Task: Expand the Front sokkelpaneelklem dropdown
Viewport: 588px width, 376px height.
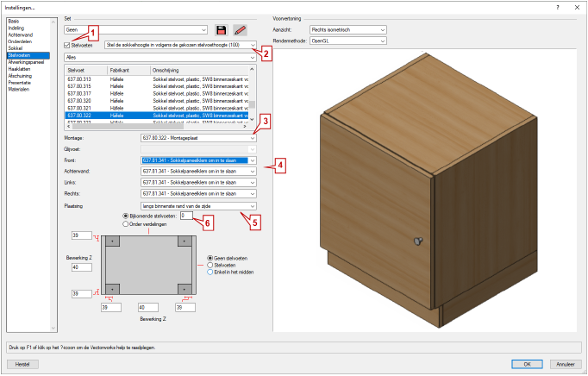Action: click(199, 160)
